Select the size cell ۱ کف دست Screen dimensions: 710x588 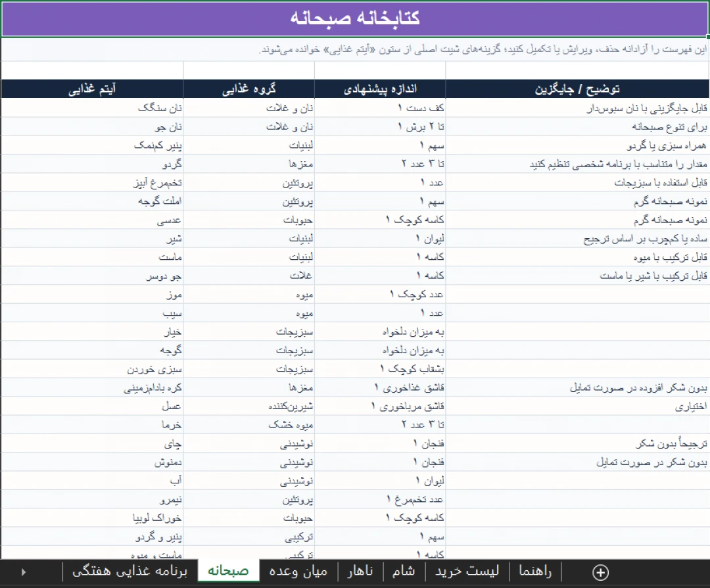[x=381, y=108]
